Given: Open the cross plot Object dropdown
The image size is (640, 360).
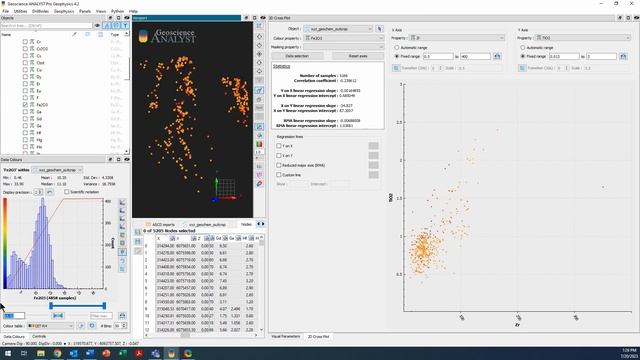Looking at the screenshot, I should (x=338, y=29).
